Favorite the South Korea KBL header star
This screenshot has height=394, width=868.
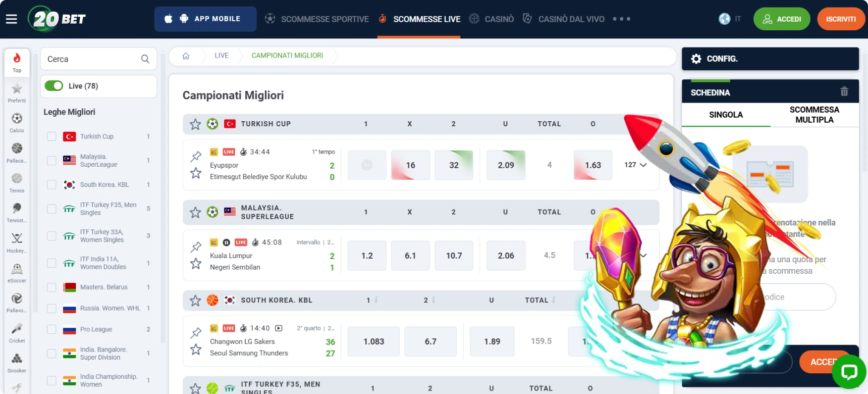(x=195, y=301)
